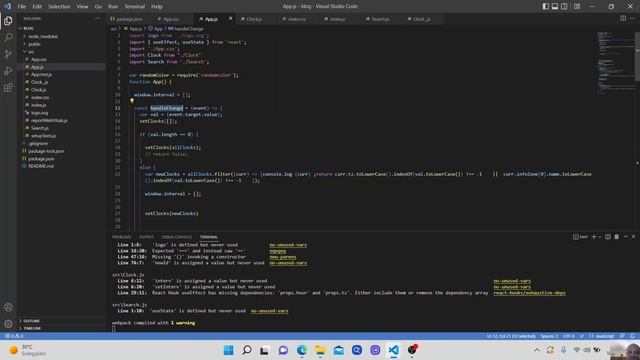Click the split terminal icon
Viewport: 640px width, 360px height.
pyautogui.click(x=608, y=237)
